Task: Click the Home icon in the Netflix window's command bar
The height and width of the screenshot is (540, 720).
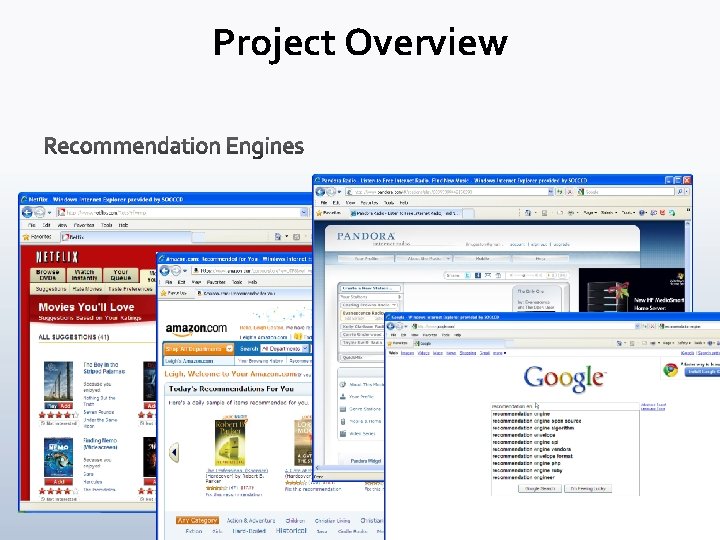Action: pos(278,237)
